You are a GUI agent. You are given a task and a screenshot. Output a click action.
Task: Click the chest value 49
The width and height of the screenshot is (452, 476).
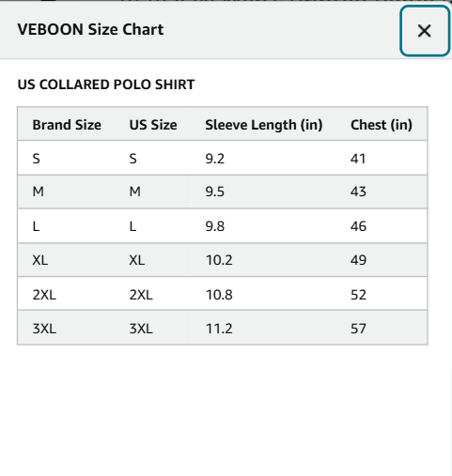pyautogui.click(x=358, y=260)
